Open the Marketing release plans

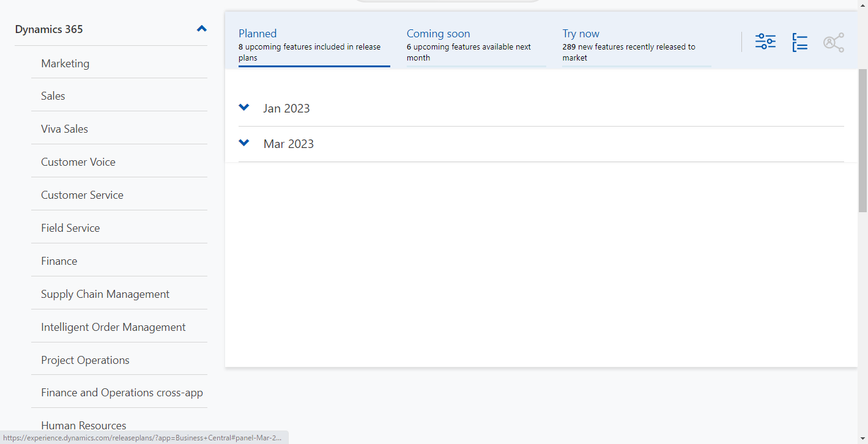(65, 63)
